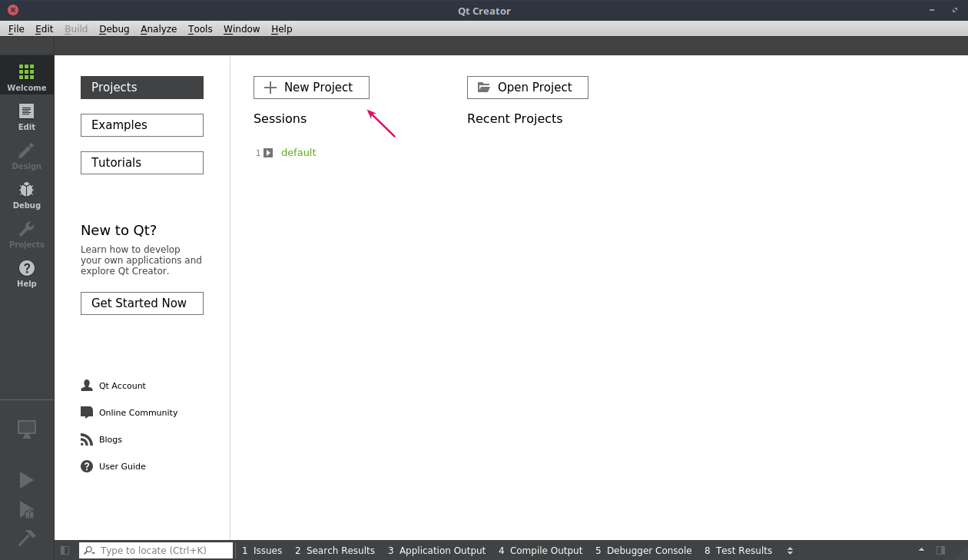Open the Tools menu
The height and width of the screenshot is (560, 968).
[x=200, y=28]
